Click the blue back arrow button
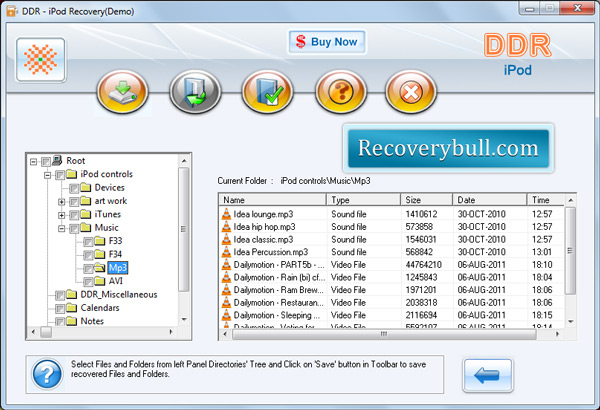This screenshot has width=600, height=410. click(x=488, y=375)
